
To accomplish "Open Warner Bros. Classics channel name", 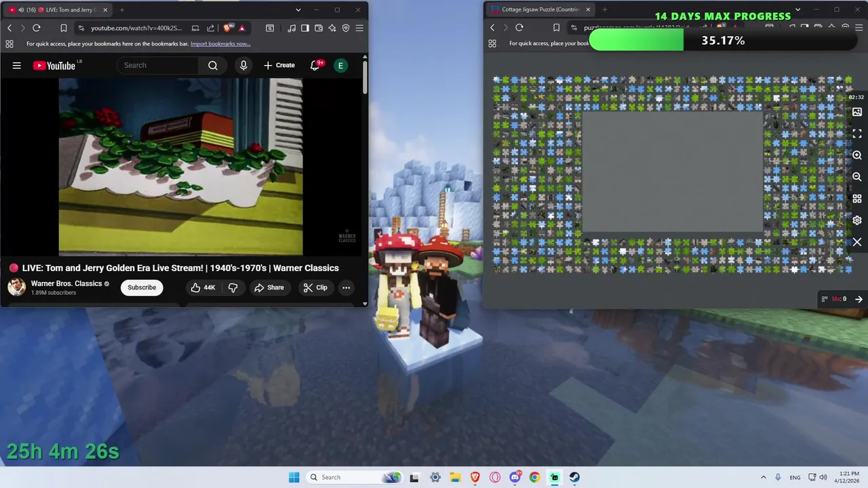I will click(x=66, y=283).
